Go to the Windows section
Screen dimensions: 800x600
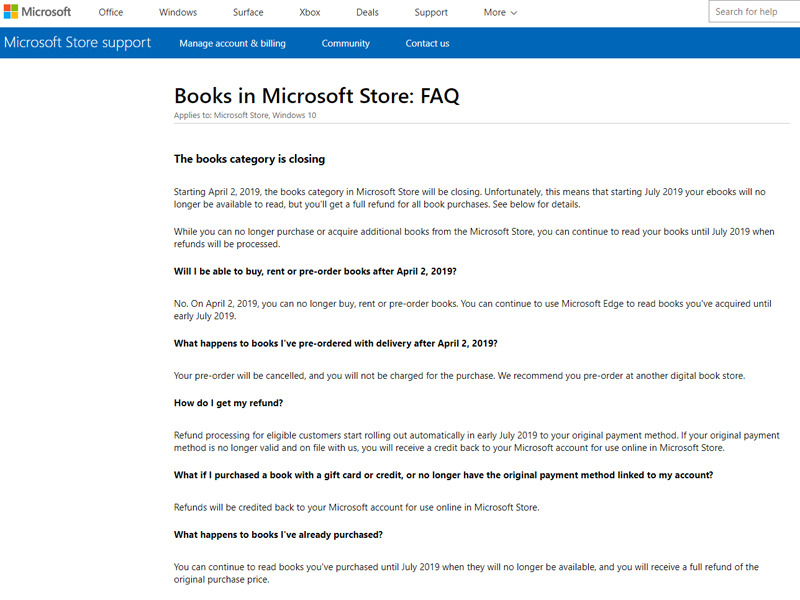tap(177, 13)
